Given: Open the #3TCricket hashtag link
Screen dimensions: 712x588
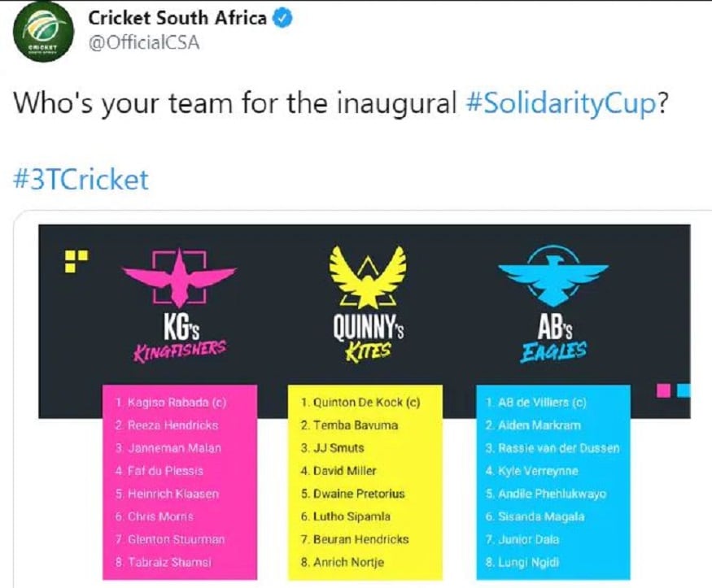Looking at the screenshot, I should pos(81,179).
